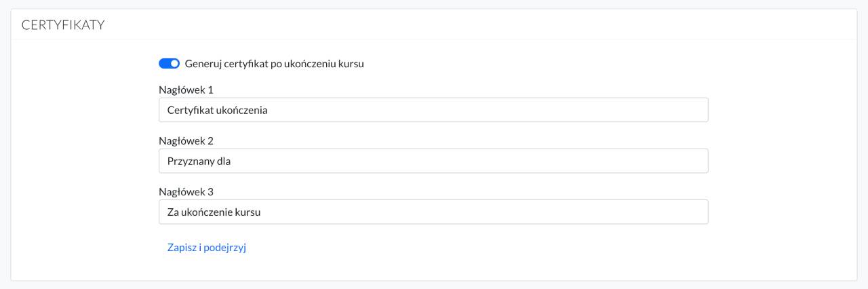Click the 'Nagłówek 2' field label

point(186,141)
